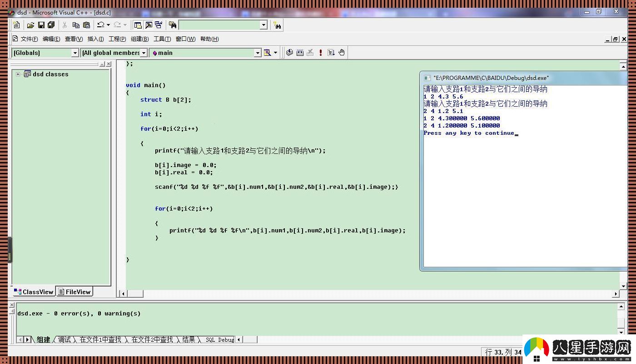The width and height of the screenshot is (636, 364).
Task: Open the undo history dropdown arrow
Action: (x=108, y=25)
